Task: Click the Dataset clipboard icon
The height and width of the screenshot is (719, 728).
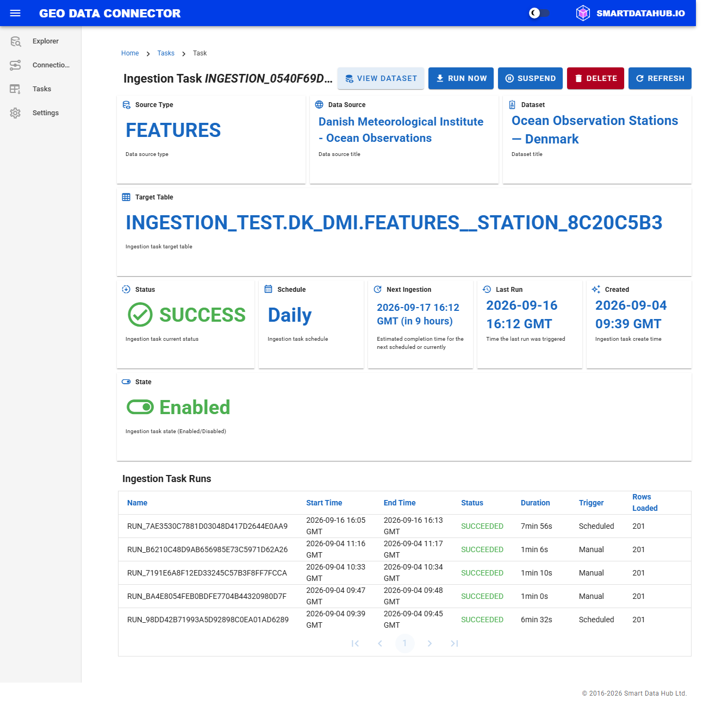Action: tap(512, 105)
